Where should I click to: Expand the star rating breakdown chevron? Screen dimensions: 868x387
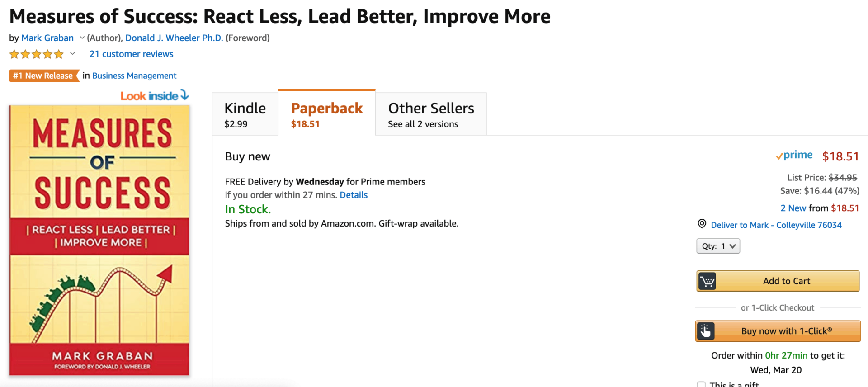(x=72, y=54)
